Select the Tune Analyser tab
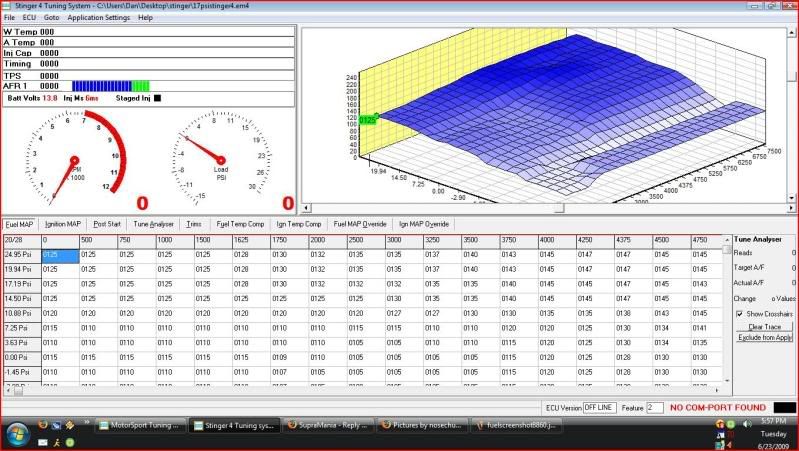The width and height of the screenshot is (799, 451). tap(153, 224)
